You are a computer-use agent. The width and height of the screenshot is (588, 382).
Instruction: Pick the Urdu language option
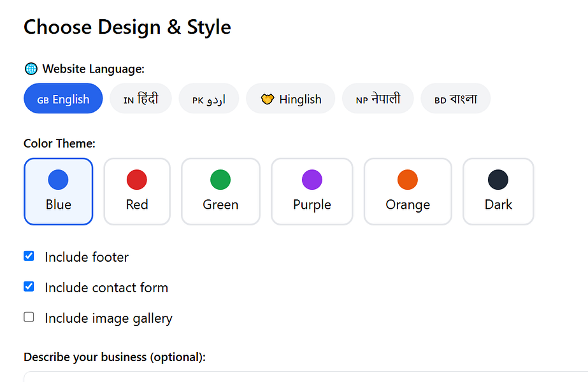click(209, 99)
